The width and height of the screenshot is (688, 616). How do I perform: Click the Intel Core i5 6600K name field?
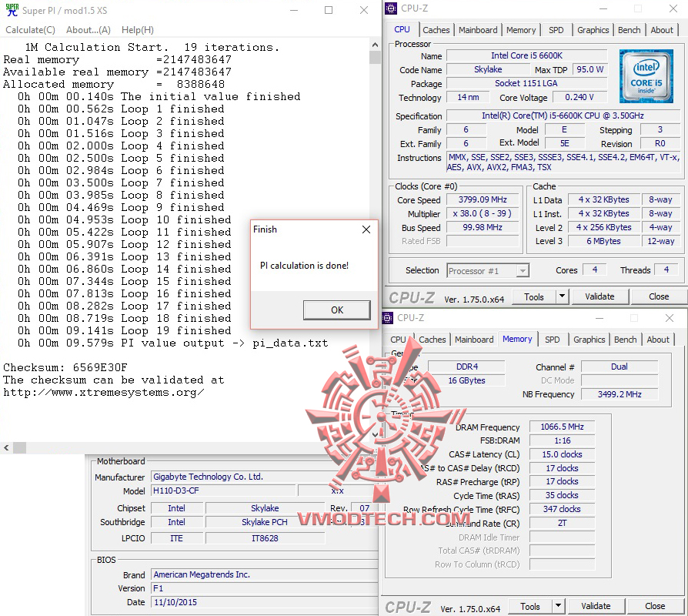coord(526,55)
